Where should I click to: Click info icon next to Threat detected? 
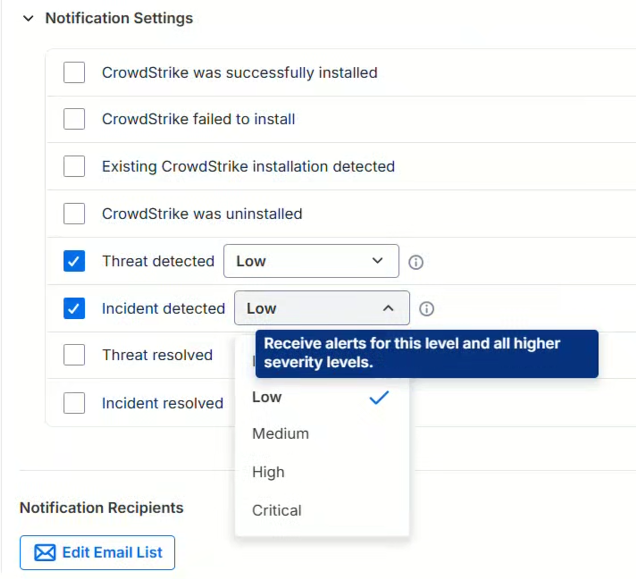click(416, 262)
